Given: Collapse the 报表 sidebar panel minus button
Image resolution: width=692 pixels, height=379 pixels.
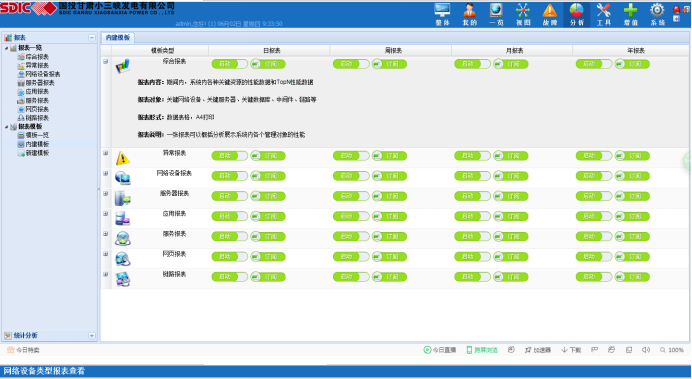Looking at the screenshot, I should (x=92, y=38).
